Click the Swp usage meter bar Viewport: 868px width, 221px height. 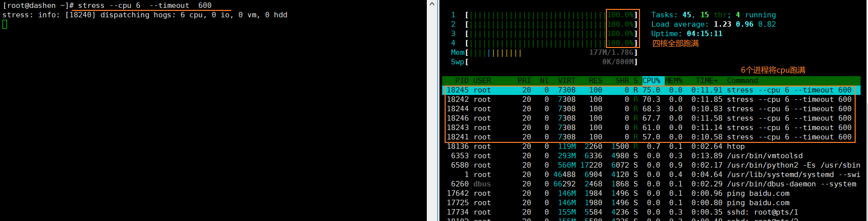(x=544, y=62)
